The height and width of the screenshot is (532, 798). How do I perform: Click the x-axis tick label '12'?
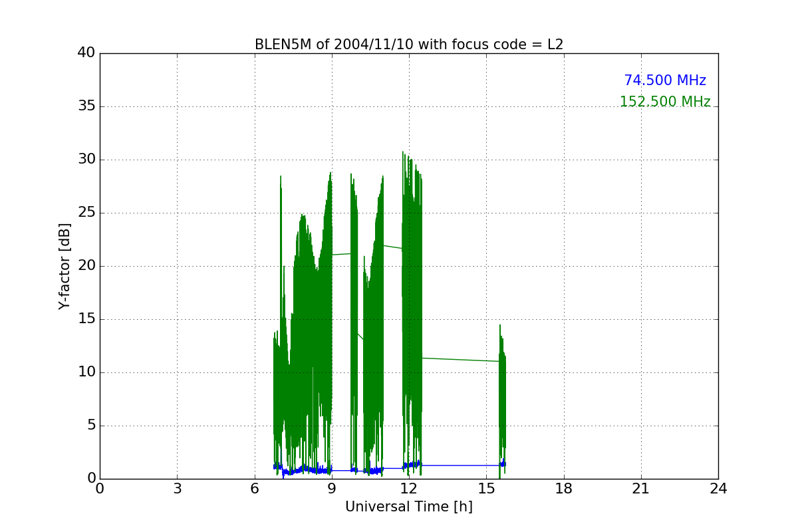click(x=409, y=489)
